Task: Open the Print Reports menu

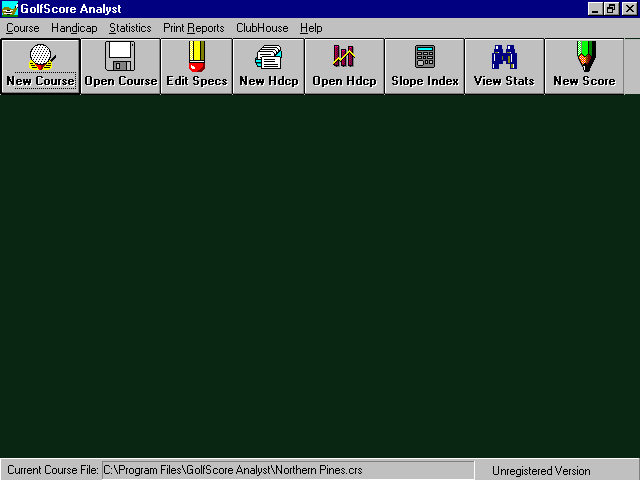Action: click(194, 28)
